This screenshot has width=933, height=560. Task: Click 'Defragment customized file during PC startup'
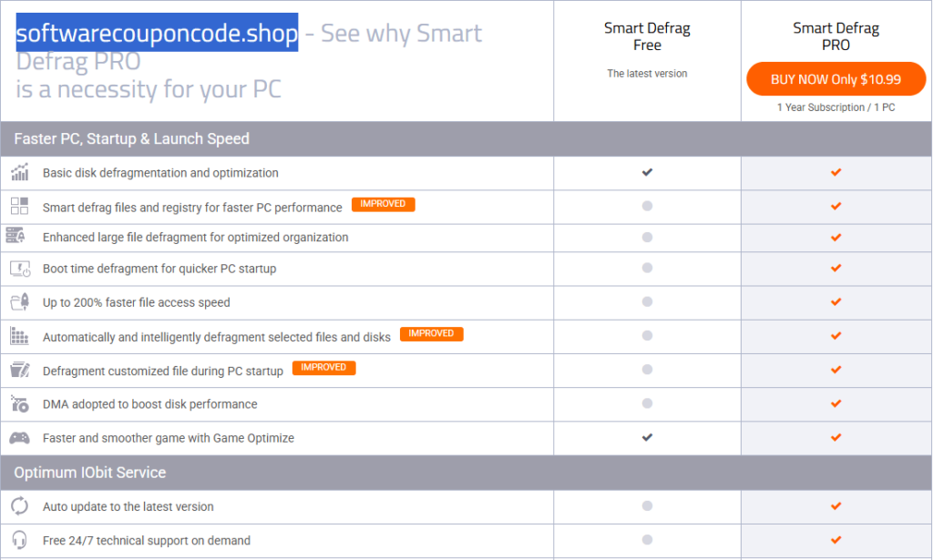point(163,371)
